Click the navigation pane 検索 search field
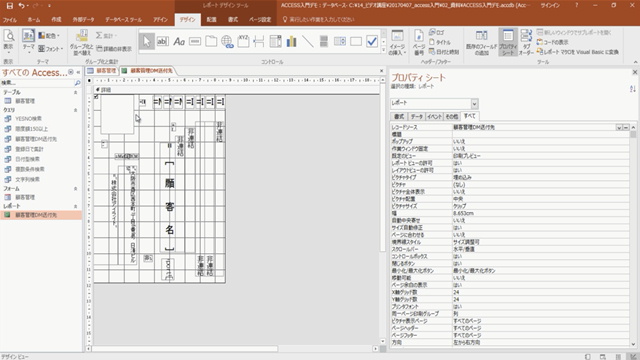This screenshot has height=360, width=640. tap(37, 83)
